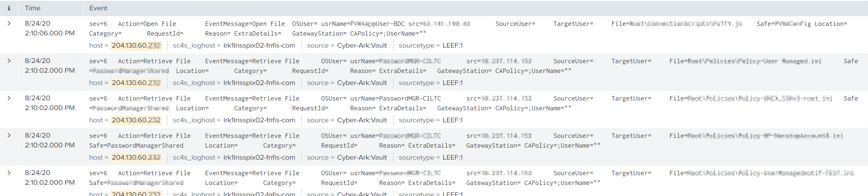Click sc4s_loghost value on the bottom event row
The image size is (868, 196).
(x=259, y=193)
